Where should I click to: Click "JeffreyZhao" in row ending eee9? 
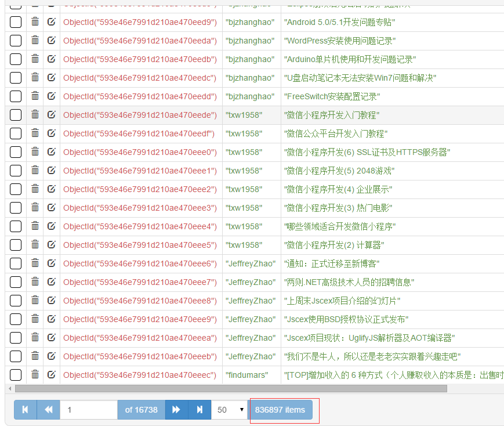pyautogui.click(x=251, y=319)
